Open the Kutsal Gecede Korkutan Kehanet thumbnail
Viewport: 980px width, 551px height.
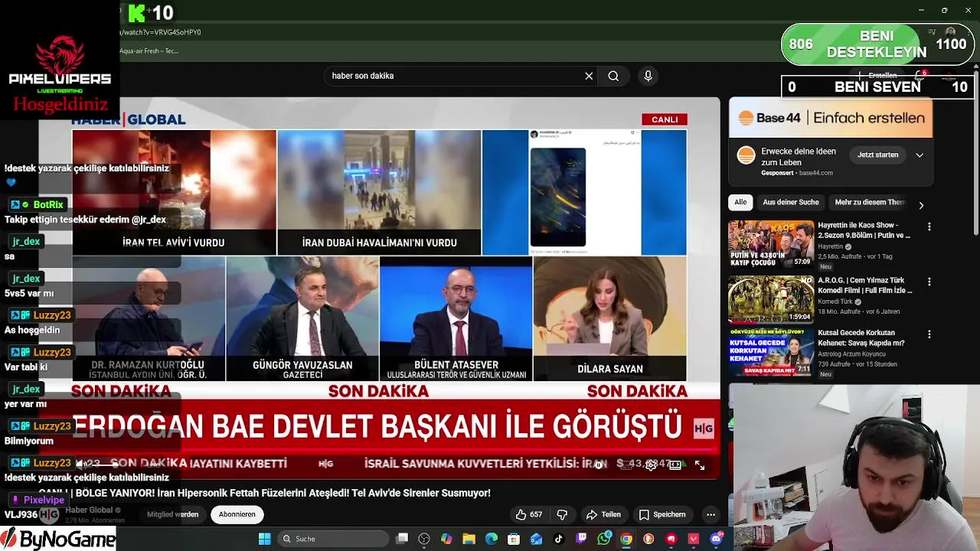[771, 352]
